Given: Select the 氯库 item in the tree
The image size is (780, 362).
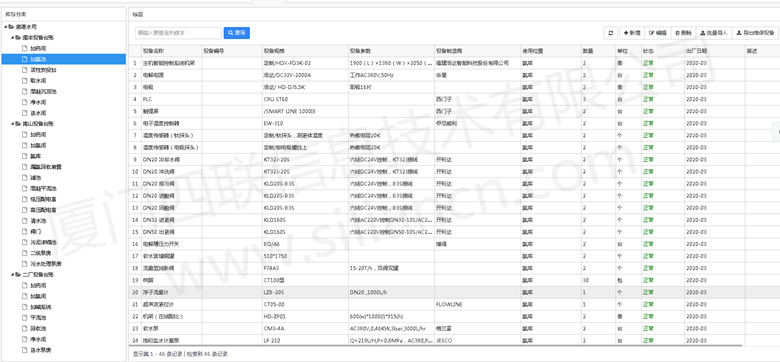Looking at the screenshot, I should click(x=35, y=156).
